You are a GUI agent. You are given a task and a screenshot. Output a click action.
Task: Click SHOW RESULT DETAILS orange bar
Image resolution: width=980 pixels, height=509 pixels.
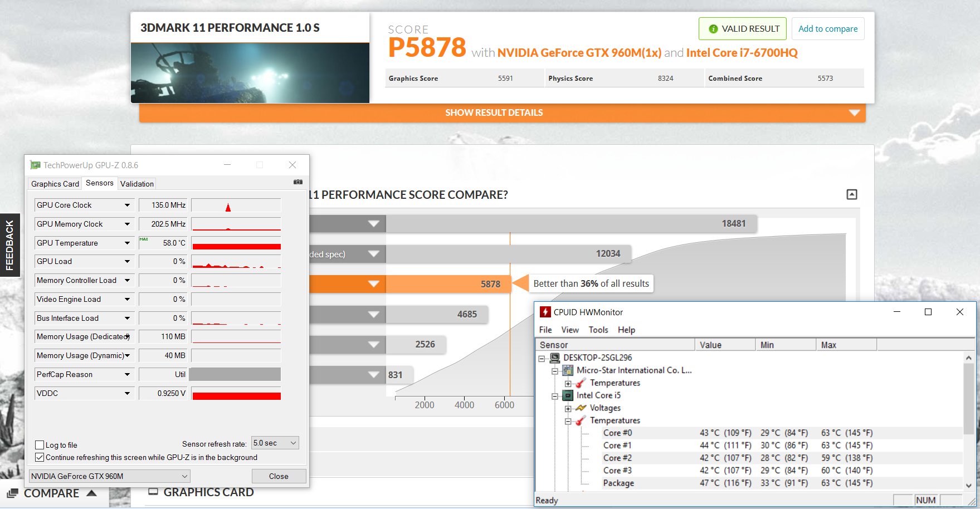coord(503,112)
